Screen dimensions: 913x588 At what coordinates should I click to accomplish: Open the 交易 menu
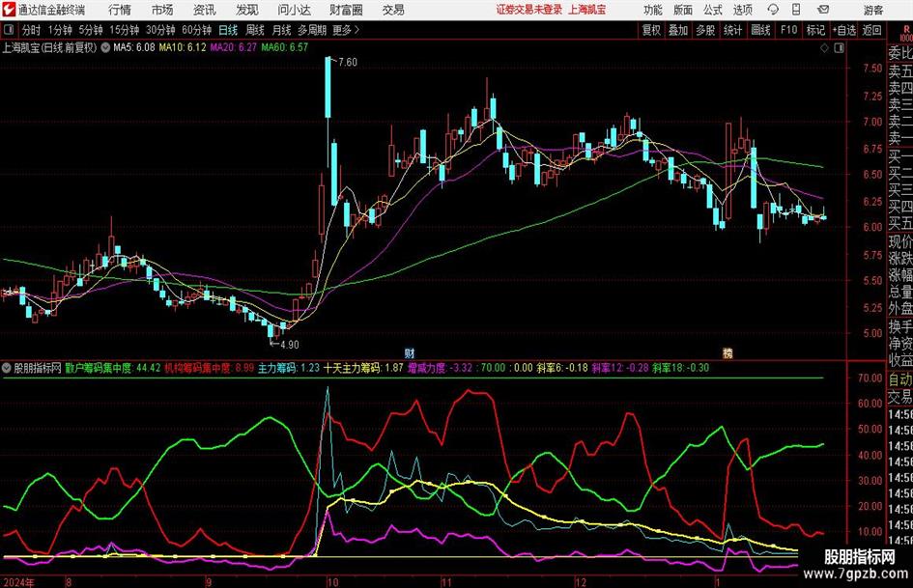point(393,10)
